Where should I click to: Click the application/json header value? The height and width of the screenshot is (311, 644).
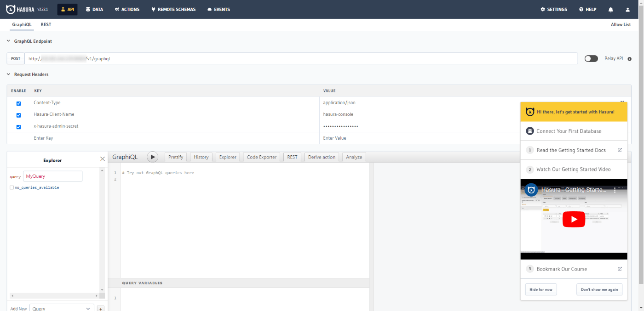point(339,103)
